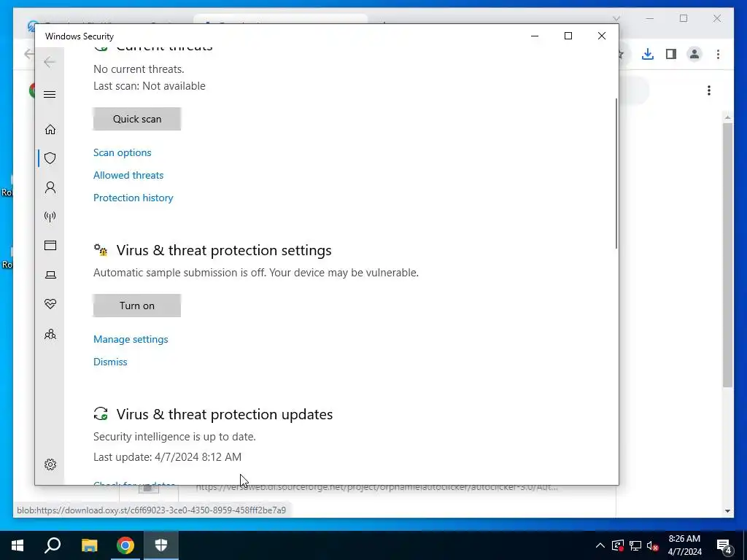Open the network icon in the system tray
747x560 pixels.
[635, 545]
